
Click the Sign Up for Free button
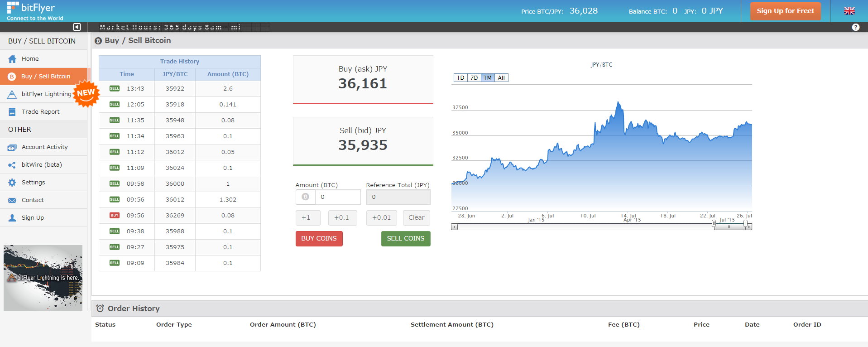pos(785,11)
